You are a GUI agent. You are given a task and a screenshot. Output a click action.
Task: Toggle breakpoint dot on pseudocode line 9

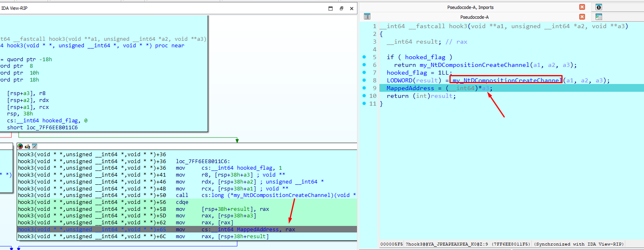pyautogui.click(x=364, y=88)
